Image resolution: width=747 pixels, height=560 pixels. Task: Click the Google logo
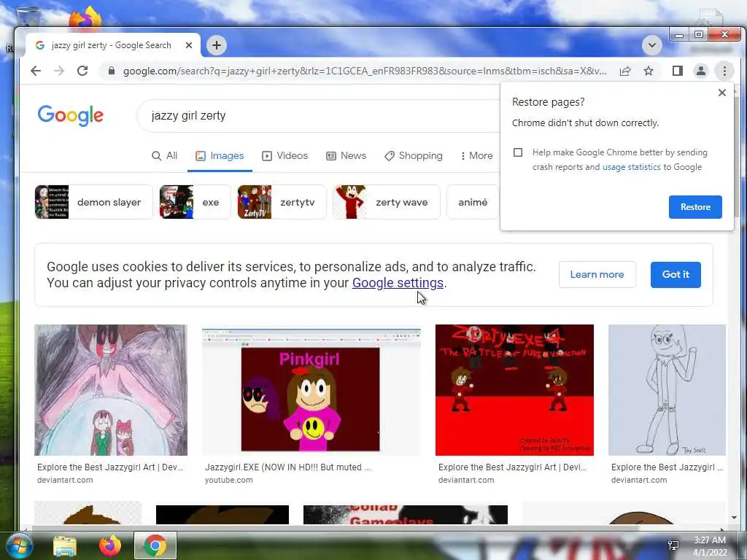pos(71,116)
